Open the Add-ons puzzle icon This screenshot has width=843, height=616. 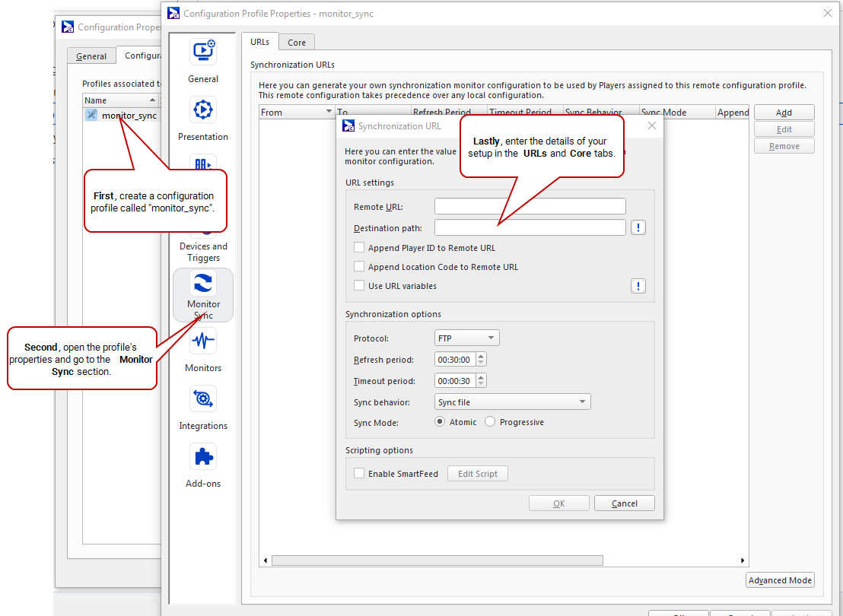[203, 457]
